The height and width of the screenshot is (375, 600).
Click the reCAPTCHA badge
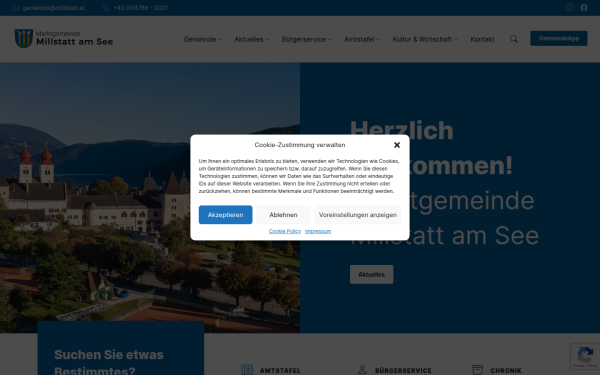(x=585, y=357)
